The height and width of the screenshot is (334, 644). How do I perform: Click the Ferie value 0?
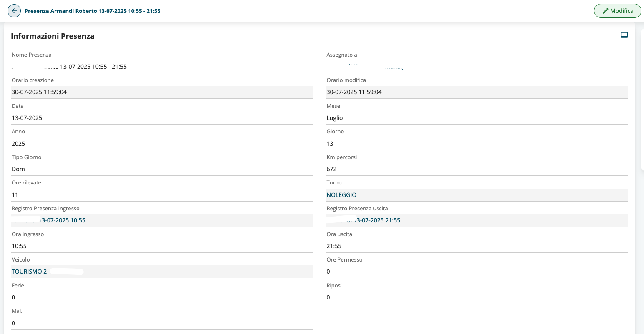coord(13,297)
